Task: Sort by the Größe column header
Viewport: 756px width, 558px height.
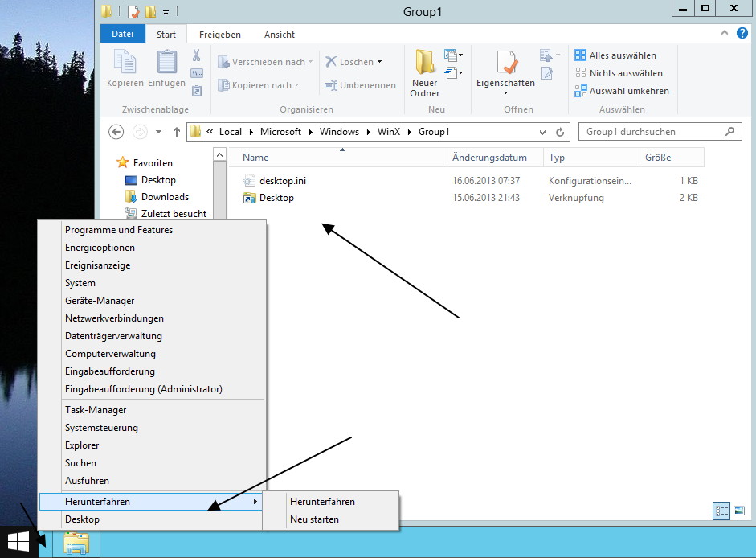Action: [672, 158]
